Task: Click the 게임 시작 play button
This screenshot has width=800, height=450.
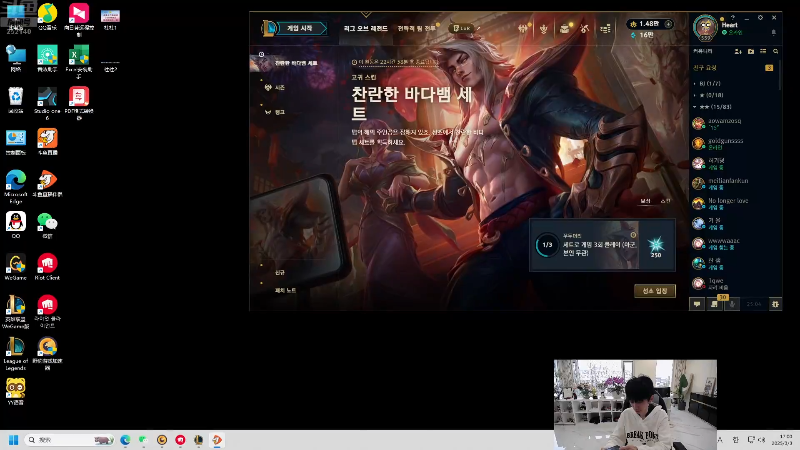Action: 300,28
